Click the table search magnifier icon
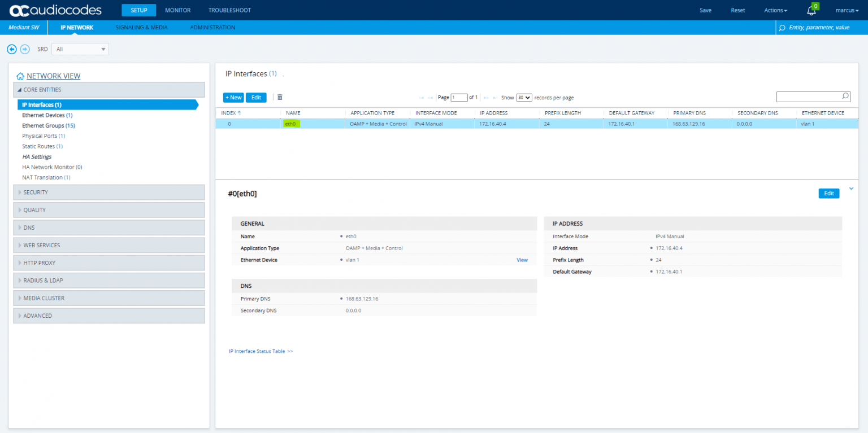Image resolution: width=868 pixels, height=433 pixels. [x=845, y=97]
